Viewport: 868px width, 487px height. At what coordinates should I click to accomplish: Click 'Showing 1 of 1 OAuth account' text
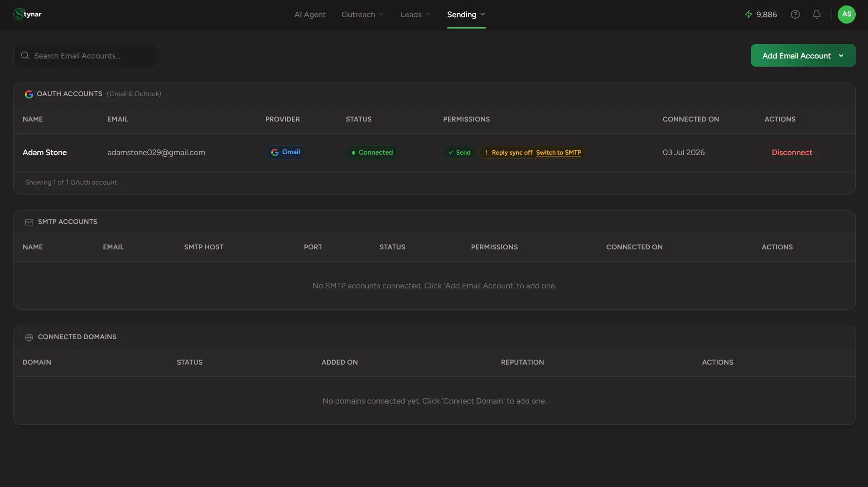71,182
